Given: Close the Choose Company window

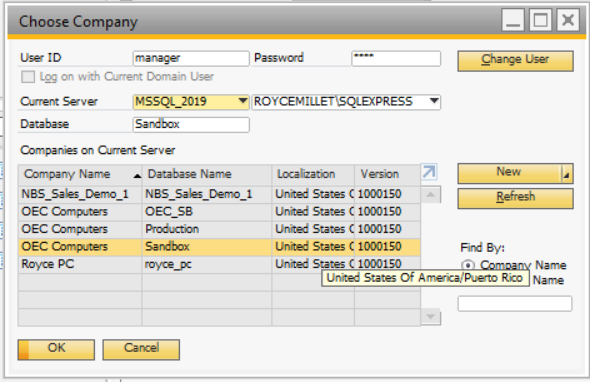Looking at the screenshot, I should (568, 20).
